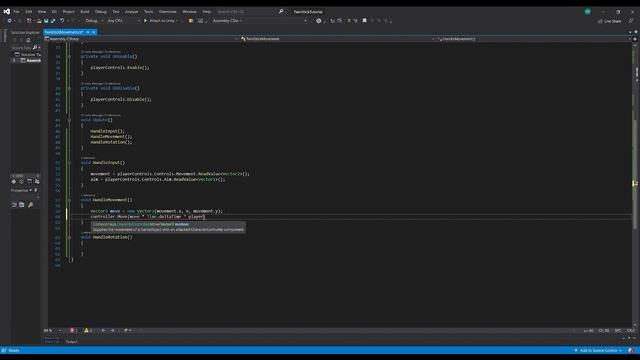The height and width of the screenshot is (360, 640).
Task: Click the split-editor icon above the scrollbar
Action: [x=635, y=39]
